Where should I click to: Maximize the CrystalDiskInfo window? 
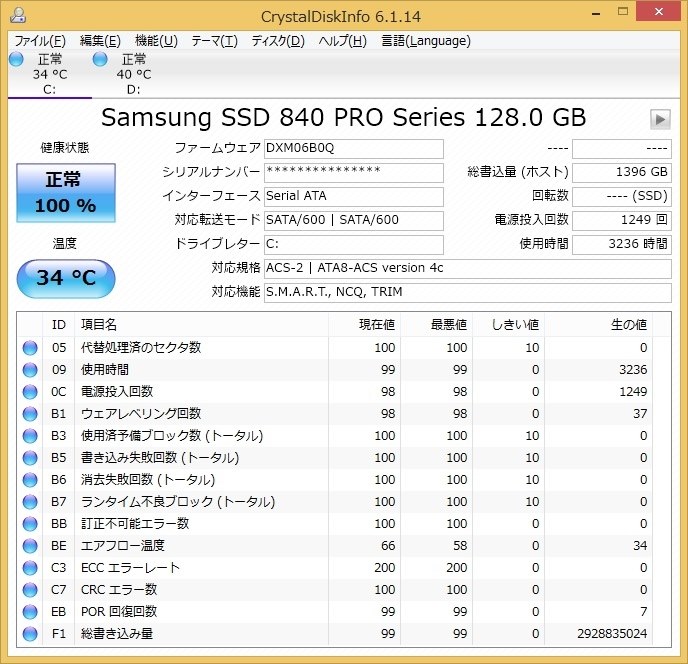tap(623, 12)
